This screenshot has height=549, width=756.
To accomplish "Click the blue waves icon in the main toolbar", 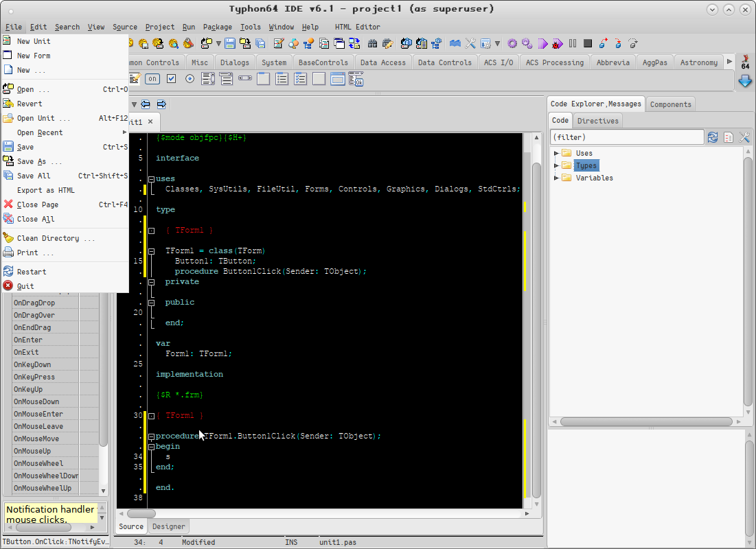I will click(455, 44).
